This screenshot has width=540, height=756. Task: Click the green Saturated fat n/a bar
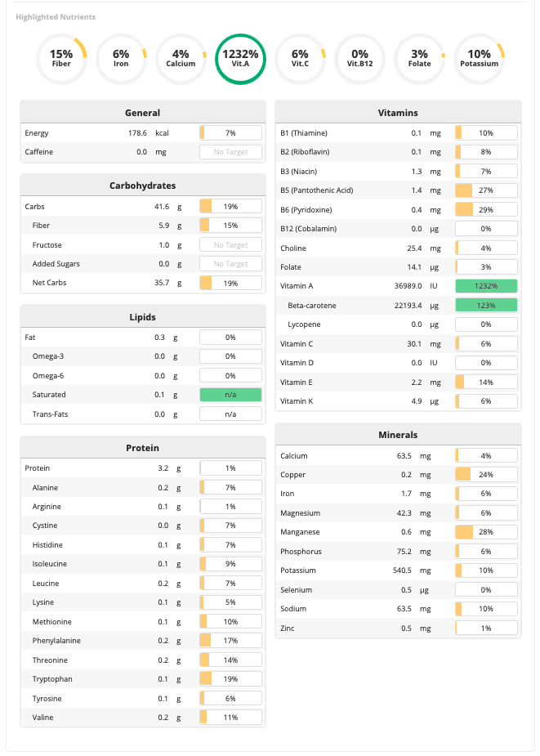coord(230,395)
